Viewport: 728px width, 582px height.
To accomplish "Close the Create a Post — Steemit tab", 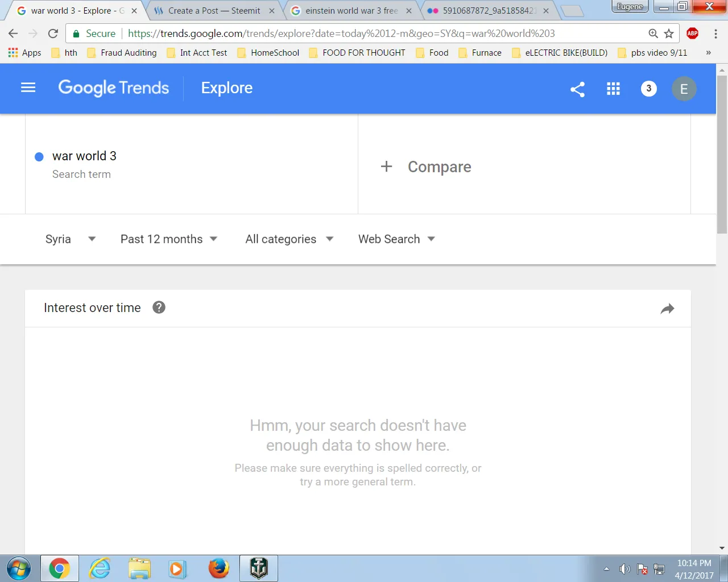I will (x=272, y=11).
